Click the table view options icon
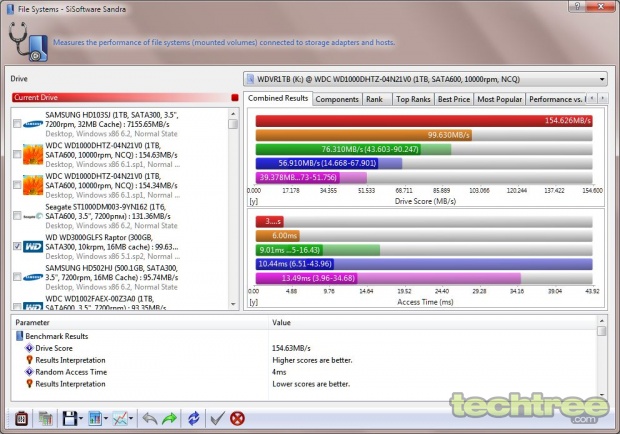This screenshot has height=434, width=620. pyautogui.click(x=95, y=419)
